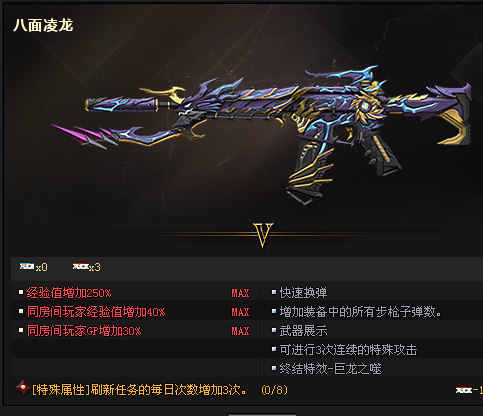The width and height of the screenshot is (483, 416).
Task: Click the ticket icon beside -1 cost
Action: pos(464,390)
